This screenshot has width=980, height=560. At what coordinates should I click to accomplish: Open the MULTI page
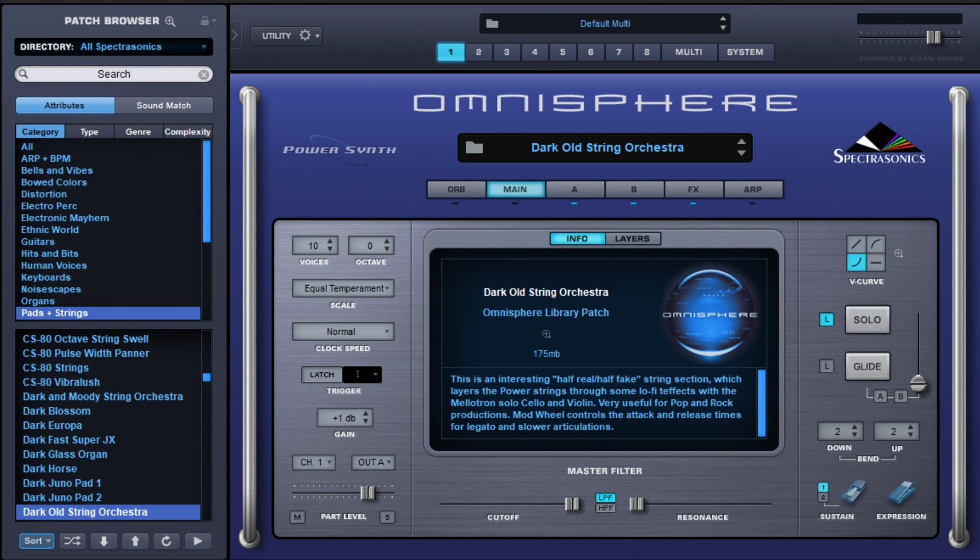pyautogui.click(x=689, y=52)
